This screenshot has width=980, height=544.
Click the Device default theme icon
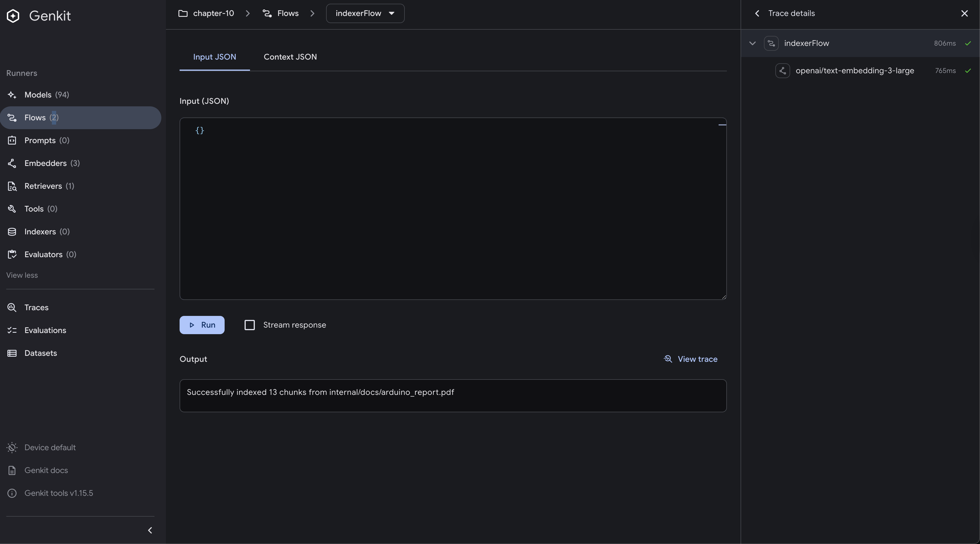pos(12,447)
